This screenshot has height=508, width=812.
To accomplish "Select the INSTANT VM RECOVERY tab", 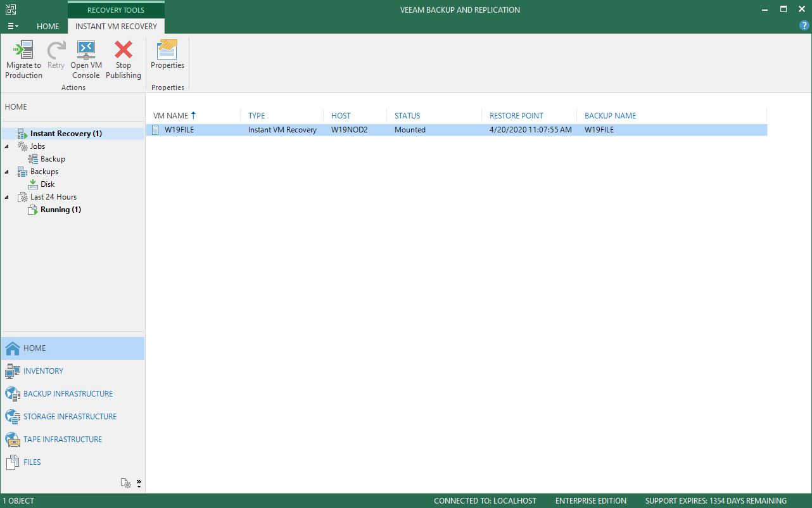I will tap(116, 27).
